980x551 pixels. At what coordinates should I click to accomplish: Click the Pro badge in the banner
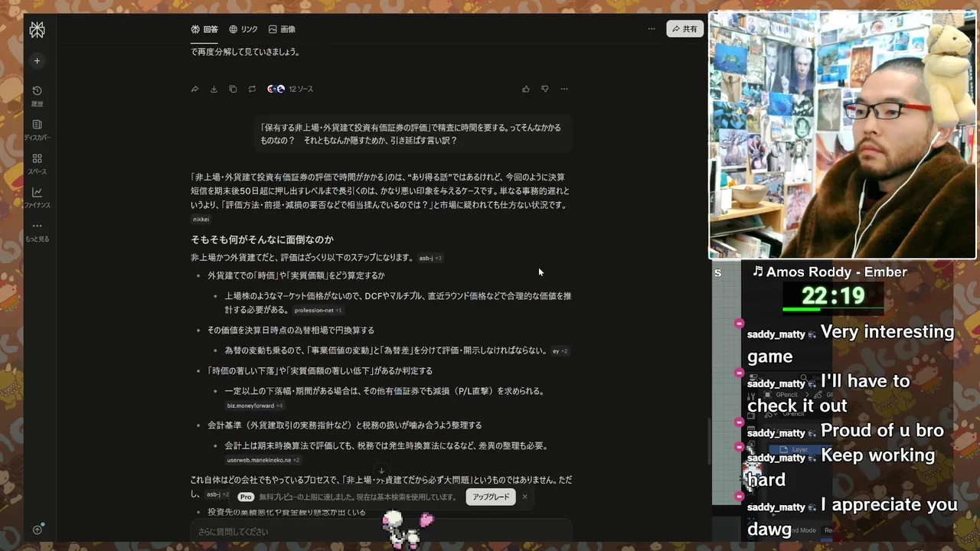pos(245,497)
